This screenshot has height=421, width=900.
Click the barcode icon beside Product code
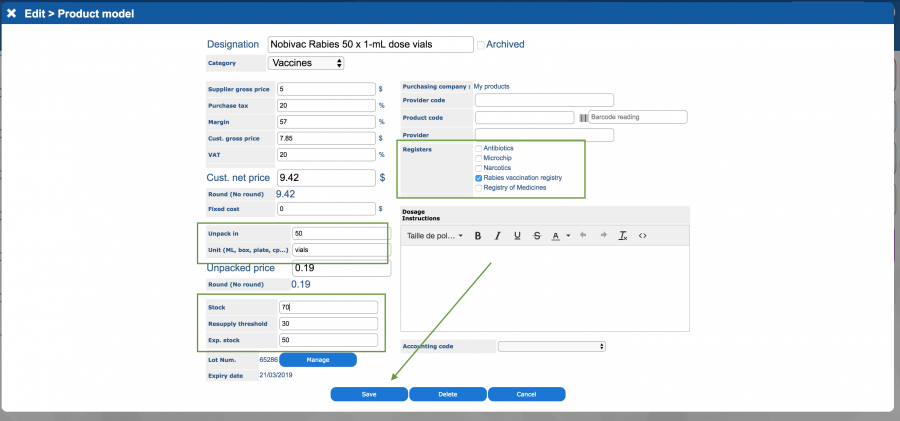[x=583, y=117]
